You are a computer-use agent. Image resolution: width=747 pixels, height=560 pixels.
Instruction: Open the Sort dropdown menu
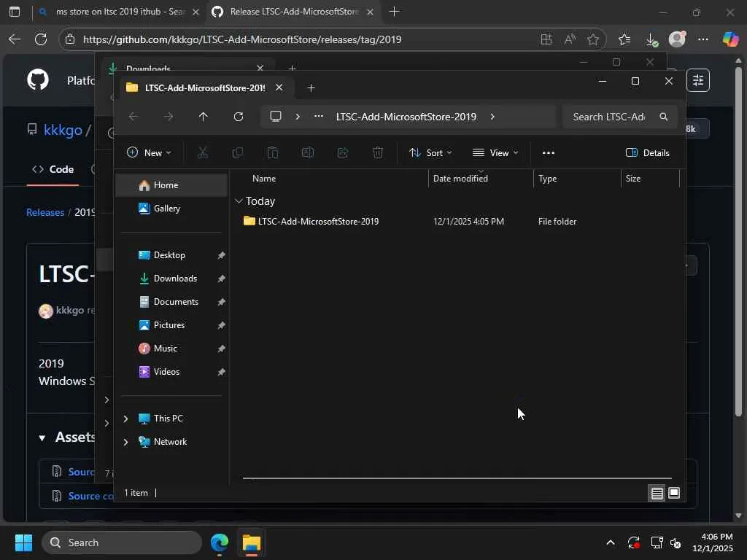pyautogui.click(x=430, y=153)
